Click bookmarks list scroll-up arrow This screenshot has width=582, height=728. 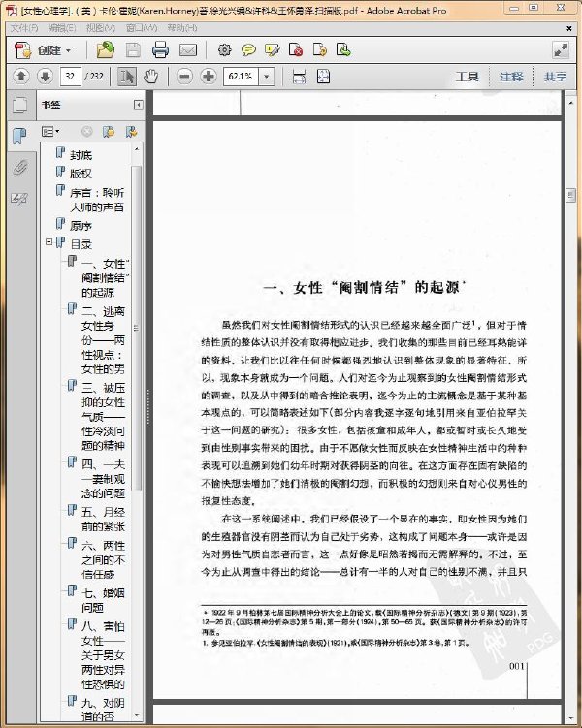pyautogui.click(x=137, y=149)
